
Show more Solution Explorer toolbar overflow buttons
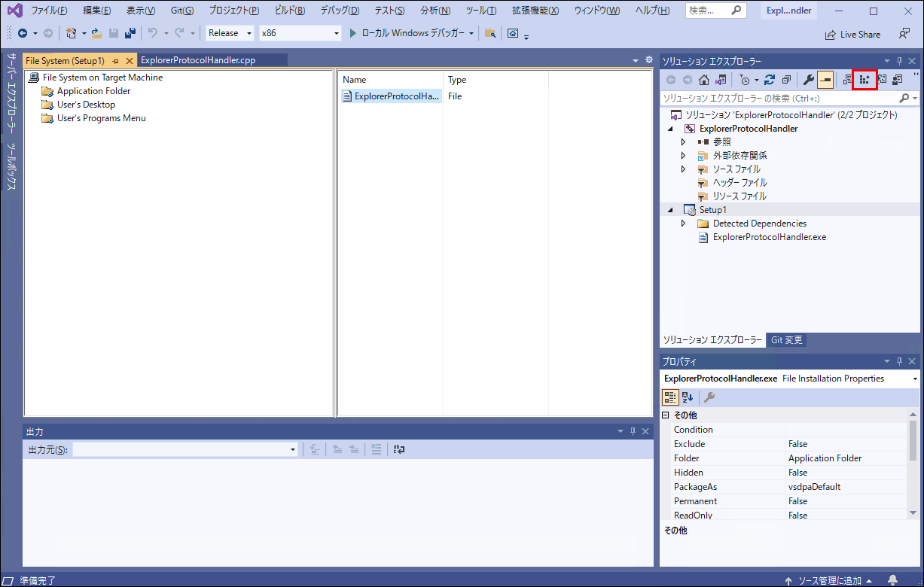[915, 76]
